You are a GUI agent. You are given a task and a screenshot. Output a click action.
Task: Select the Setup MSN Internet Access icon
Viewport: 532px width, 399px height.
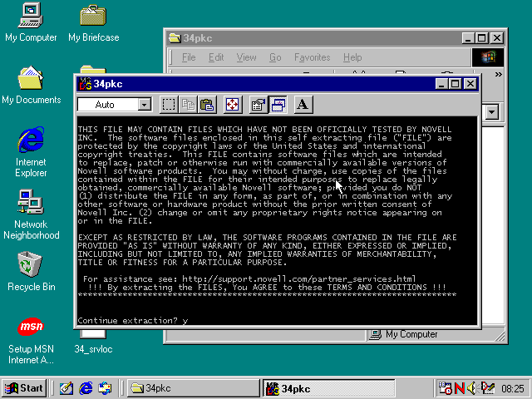pos(31,341)
